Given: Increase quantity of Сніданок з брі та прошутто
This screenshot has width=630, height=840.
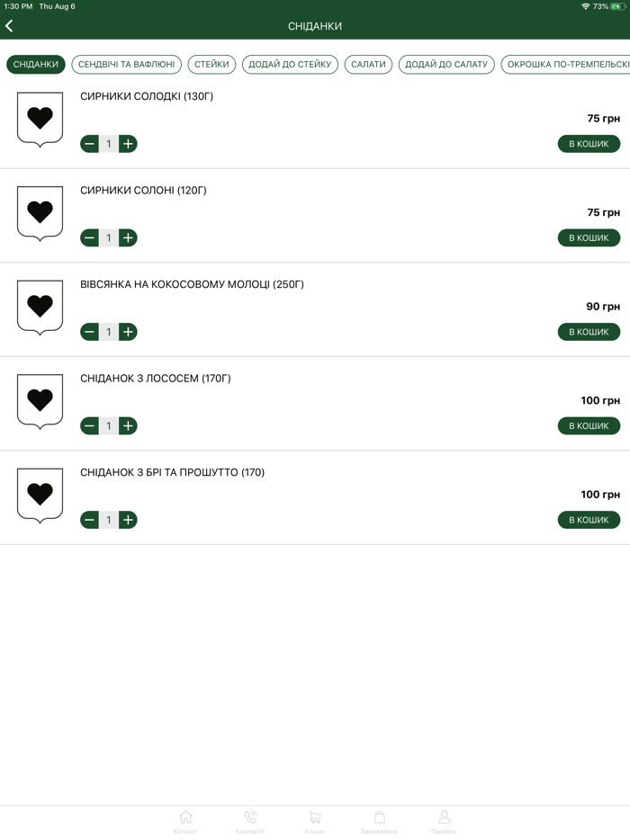Looking at the screenshot, I should tap(128, 520).
